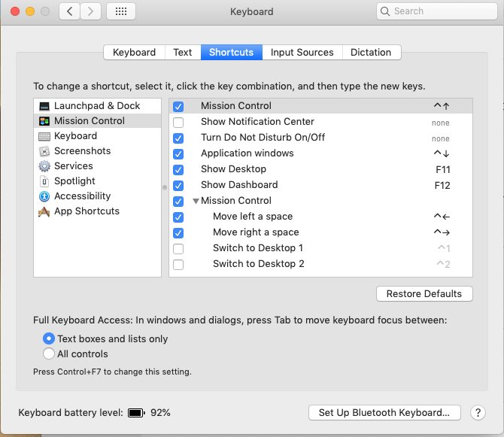The height and width of the screenshot is (437, 504).
Task: Click the Screenshots category icon
Action: coord(44,151)
